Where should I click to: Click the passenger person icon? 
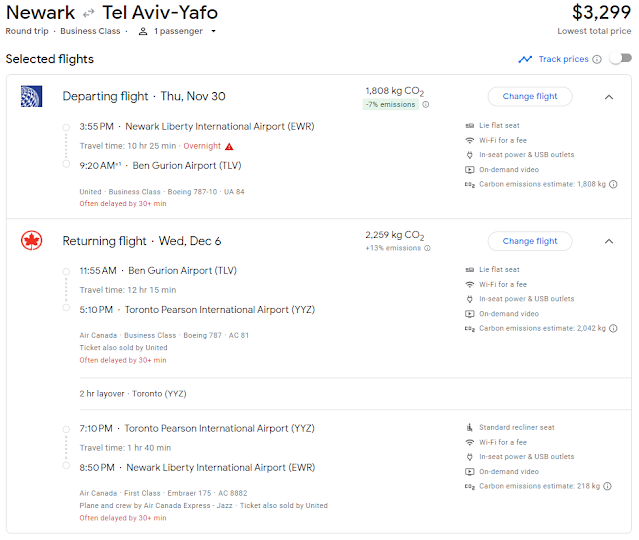[143, 31]
